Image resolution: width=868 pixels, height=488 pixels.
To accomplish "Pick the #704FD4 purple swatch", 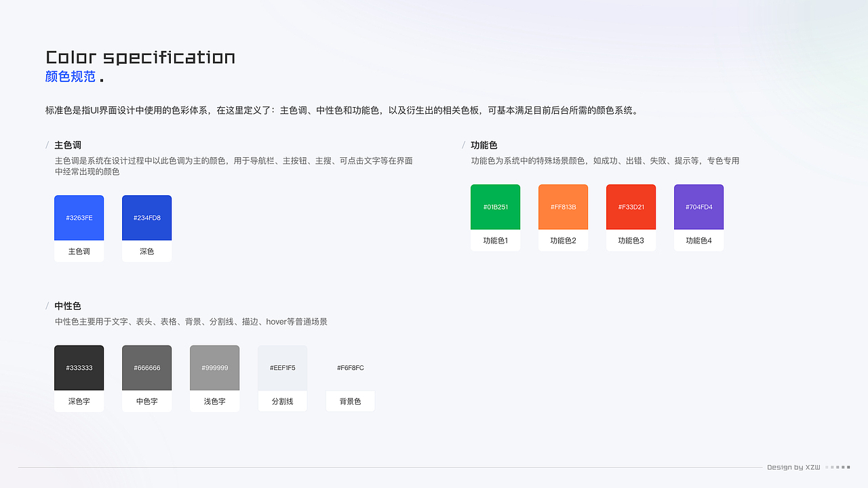I will pyautogui.click(x=698, y=207).
